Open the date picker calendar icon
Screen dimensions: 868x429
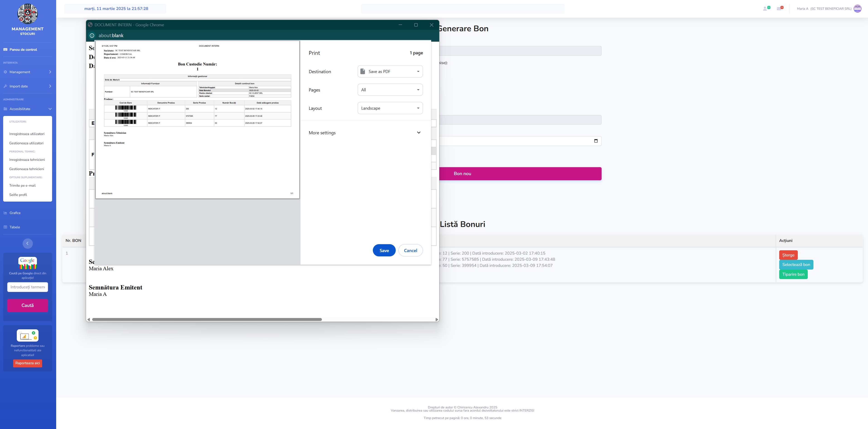596,141
